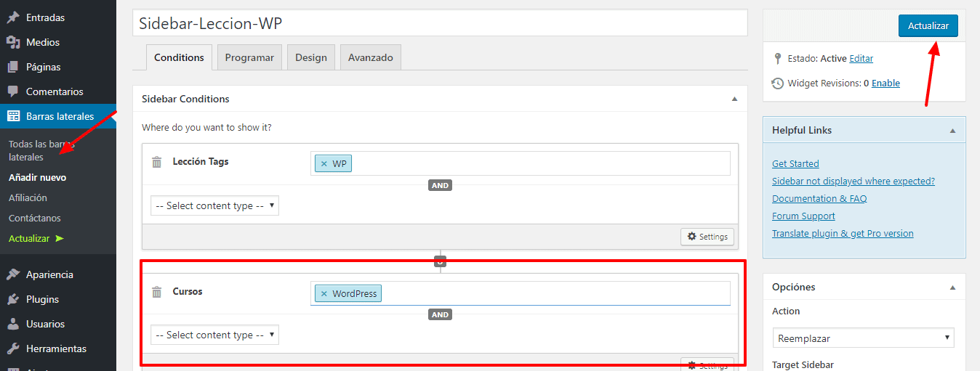Remove the WP tag with its x
The image size is (980, 371).
(x=324, y=164)
